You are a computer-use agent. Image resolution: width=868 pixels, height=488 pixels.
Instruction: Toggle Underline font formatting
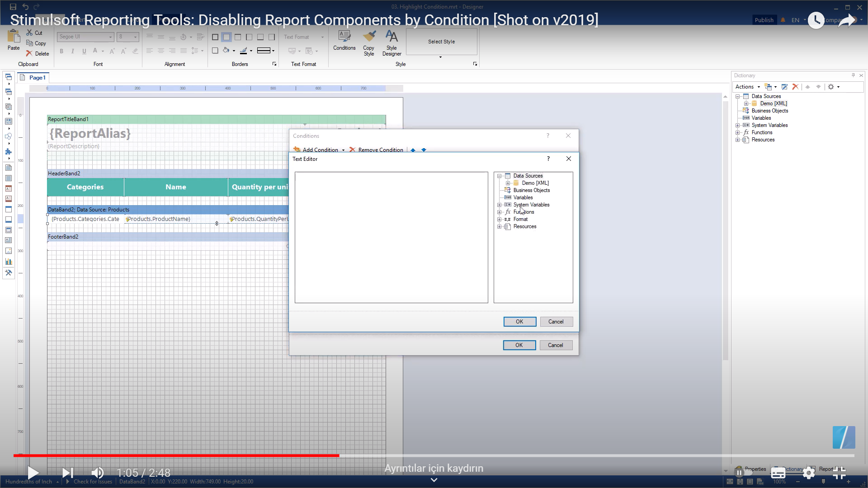click(84, 51)
